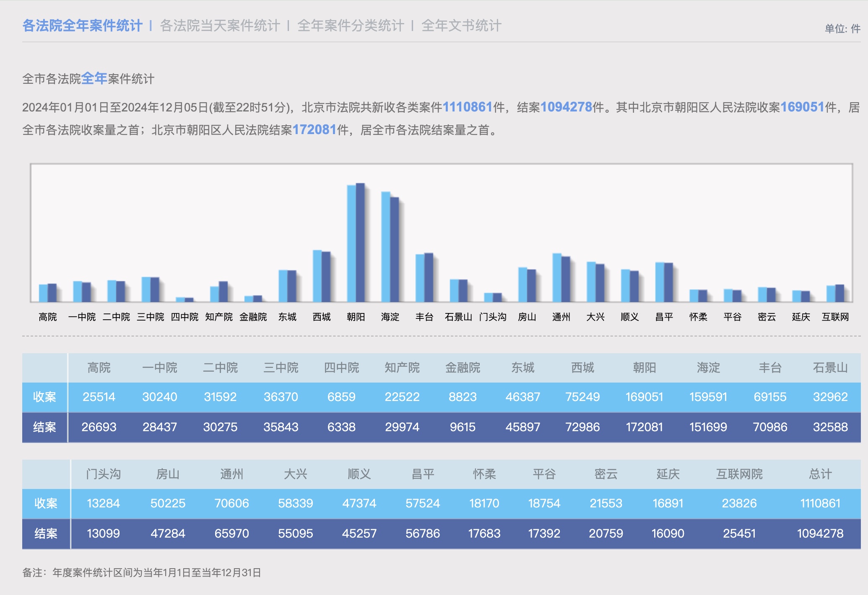Click 四中院 收案 value 6859
Image resolution: width=868 pixels, height=595 pixels.
point(341,397)
